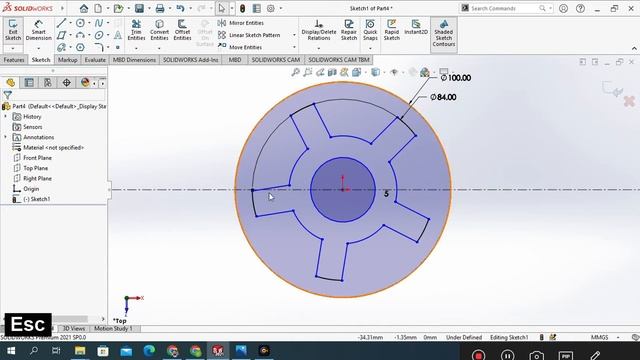Screen dimensions: 640x360
Task: Open the Options gear icon
Action: 271,8
